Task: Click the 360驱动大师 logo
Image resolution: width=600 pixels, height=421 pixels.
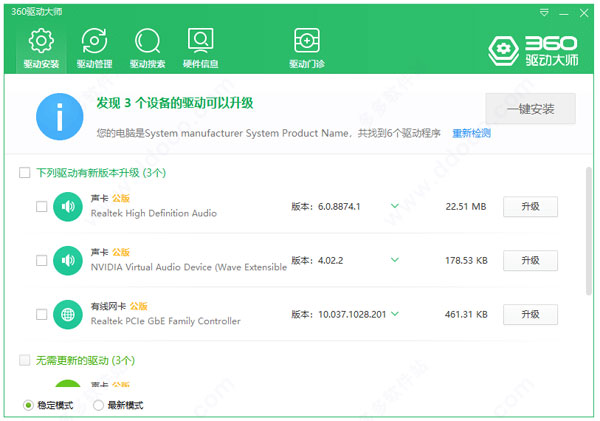Action: (x=533, y=51)
